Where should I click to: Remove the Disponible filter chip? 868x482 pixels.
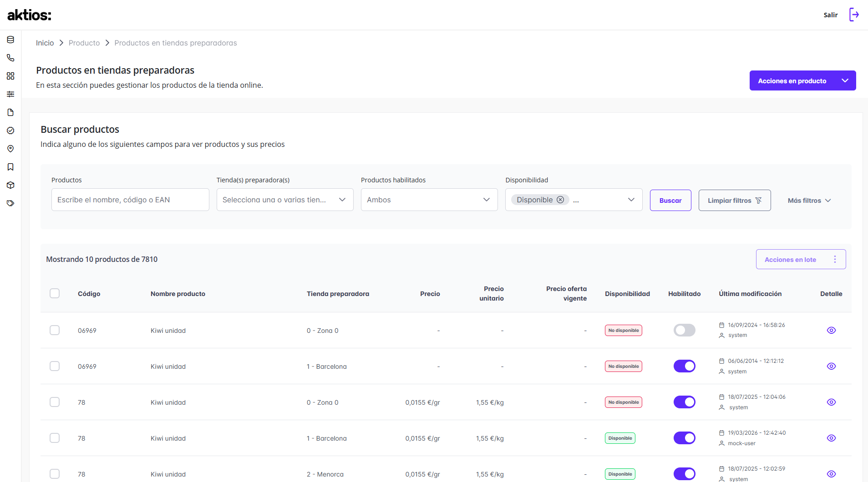pyautogui.click(x=560, y=200)
